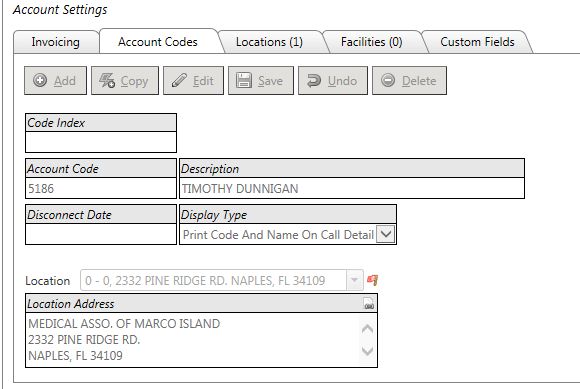Screen dimensions: 580x389
Task: Click the red flag icon beside Location
Action: click(372, 280)
